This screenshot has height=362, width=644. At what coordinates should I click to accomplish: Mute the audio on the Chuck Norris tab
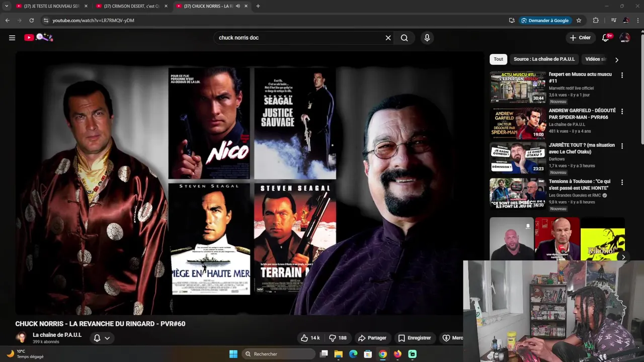click(x=238, y=6)
